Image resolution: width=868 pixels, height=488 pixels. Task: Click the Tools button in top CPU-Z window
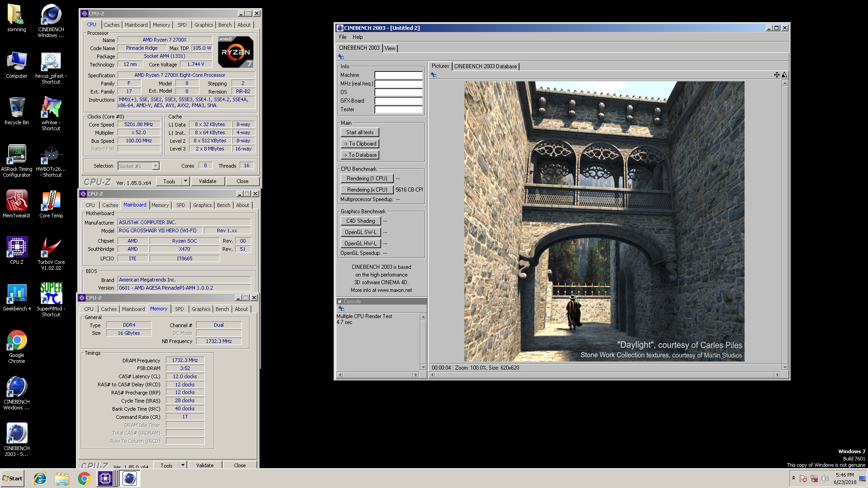(x=169, y=181)
